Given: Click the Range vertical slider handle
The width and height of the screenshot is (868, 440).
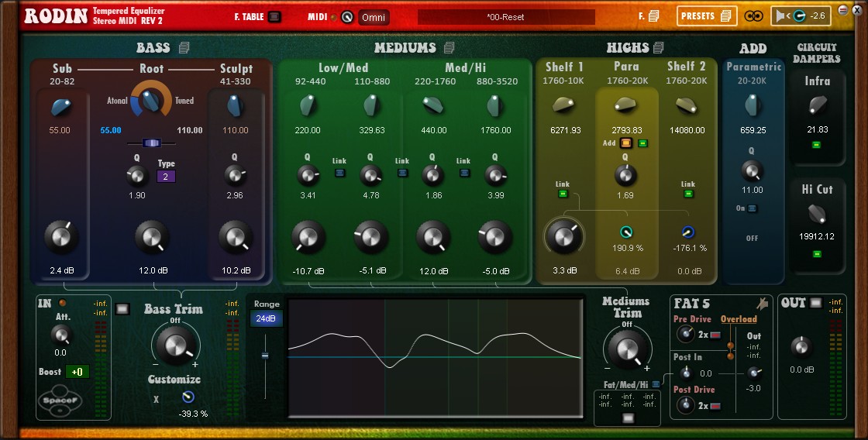Looking at the screenshot, I should pos(265,356).
